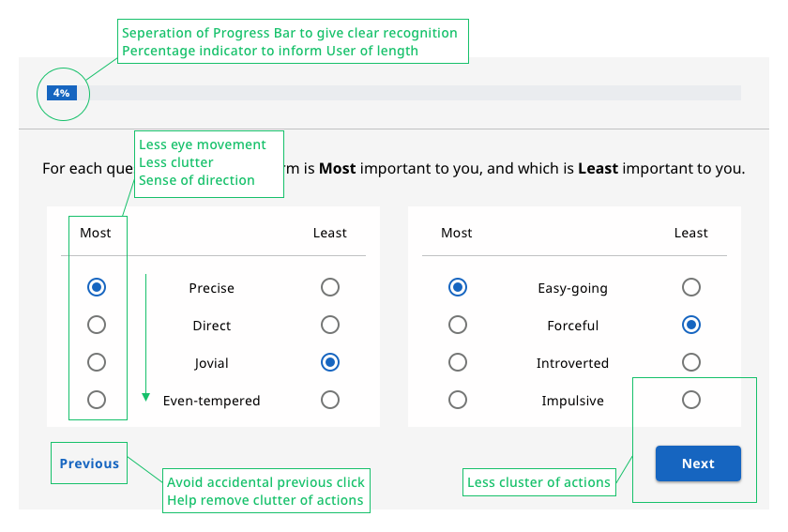Select Most for Precise

pyautogui.click(x=96, y=287)
